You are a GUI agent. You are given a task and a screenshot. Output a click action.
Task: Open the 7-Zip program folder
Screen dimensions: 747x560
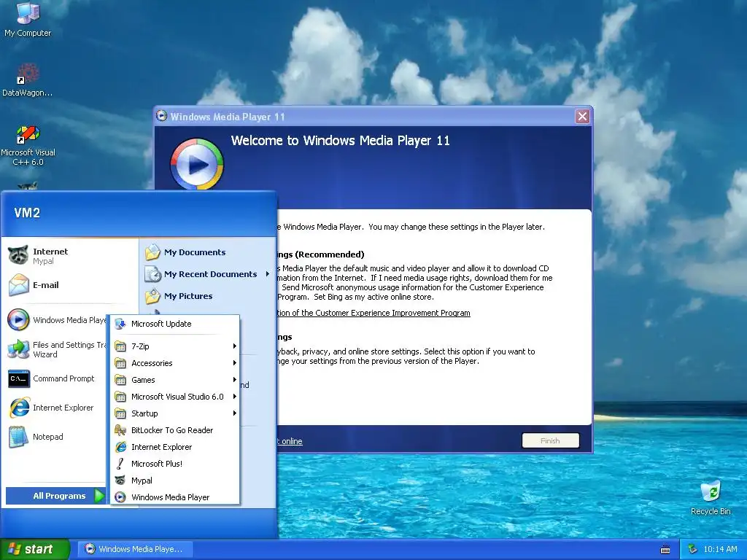pyautogui.click(x=175, y=346)
